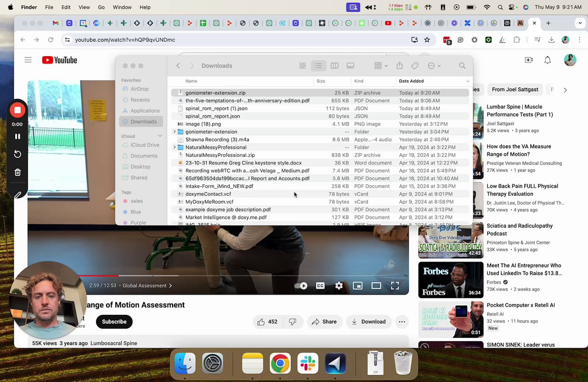Click the Download button under video
This screenshot has width=588, height=382.
click(x=369, y=322)
